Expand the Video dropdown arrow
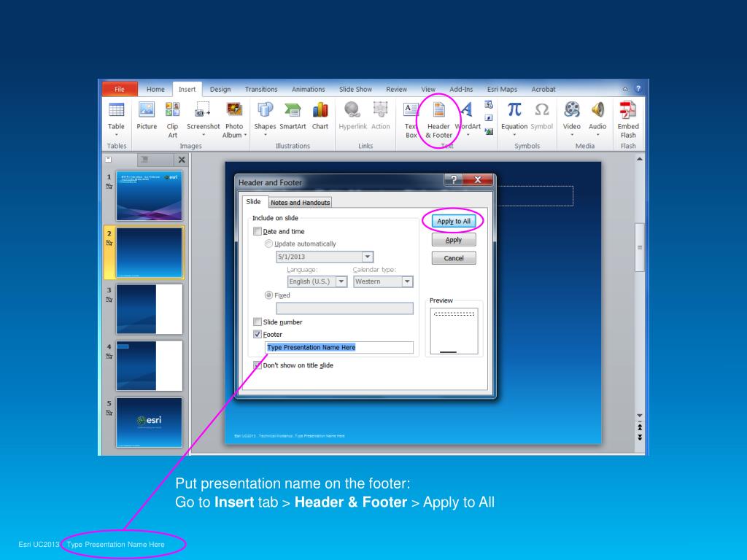Viewport: 747px width, 560px height. pyautogui.click(x=572, y=135)
